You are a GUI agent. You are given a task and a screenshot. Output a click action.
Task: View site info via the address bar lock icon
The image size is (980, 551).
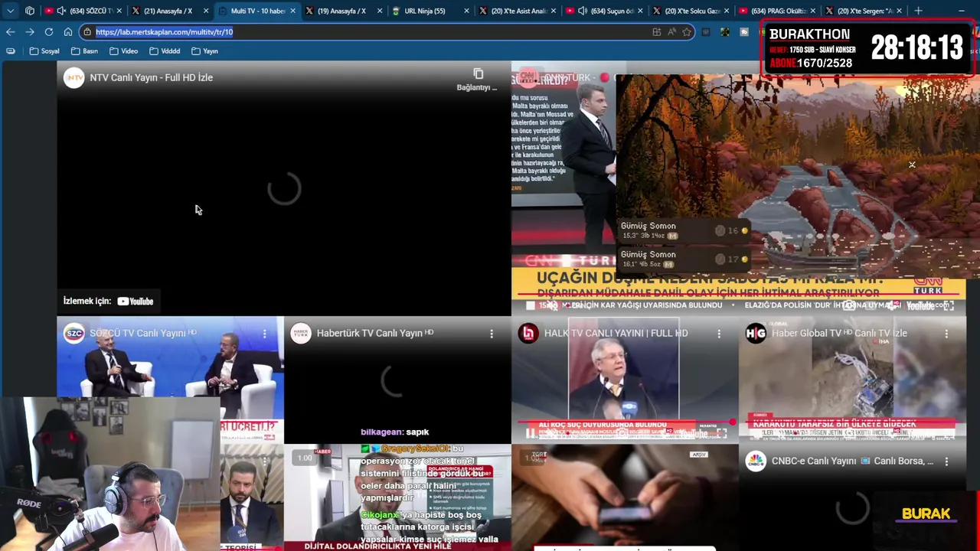click(88, 32)
